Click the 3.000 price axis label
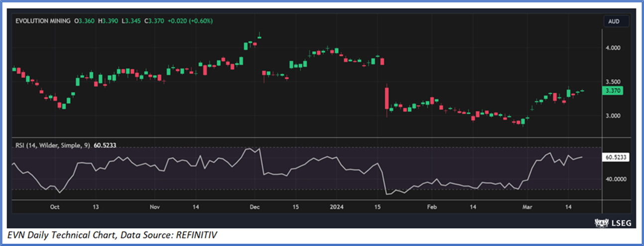 click(x=613, y=116)
